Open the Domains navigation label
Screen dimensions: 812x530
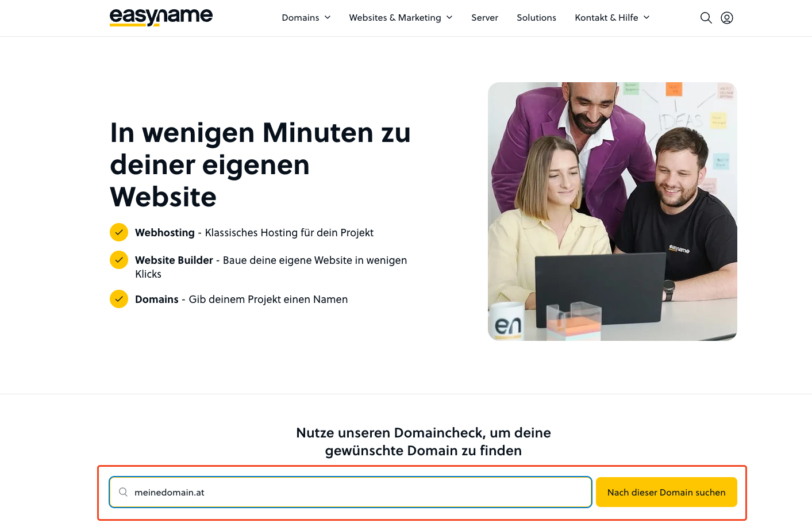click(300, 18)
